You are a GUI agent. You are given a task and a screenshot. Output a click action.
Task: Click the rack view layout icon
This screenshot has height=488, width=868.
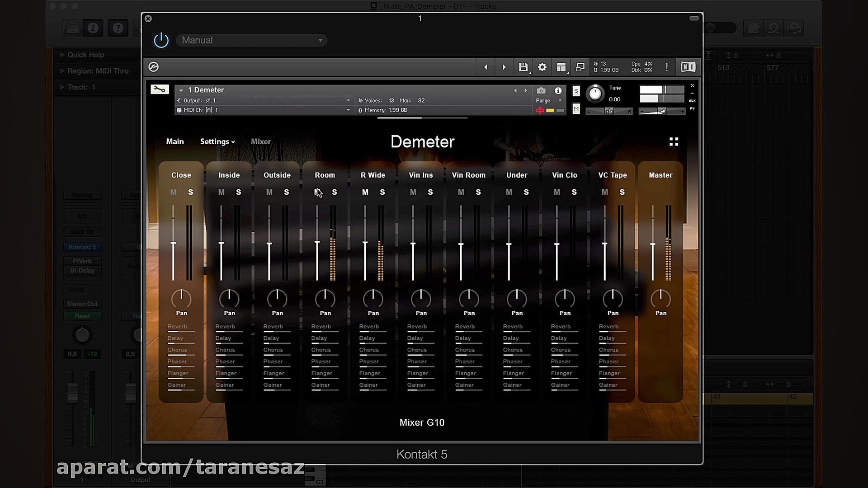[561, 67]
